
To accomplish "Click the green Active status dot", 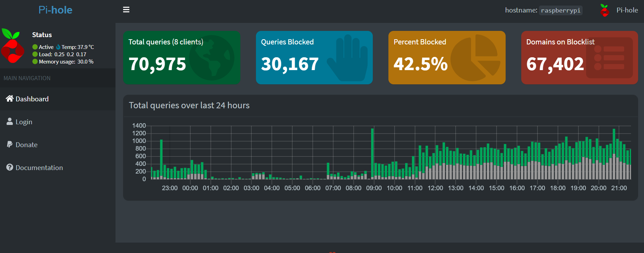I will tap(35, 47).
